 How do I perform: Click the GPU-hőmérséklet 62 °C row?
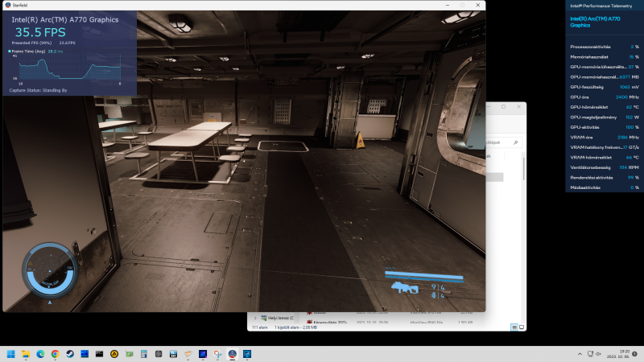tap(605, 107)
